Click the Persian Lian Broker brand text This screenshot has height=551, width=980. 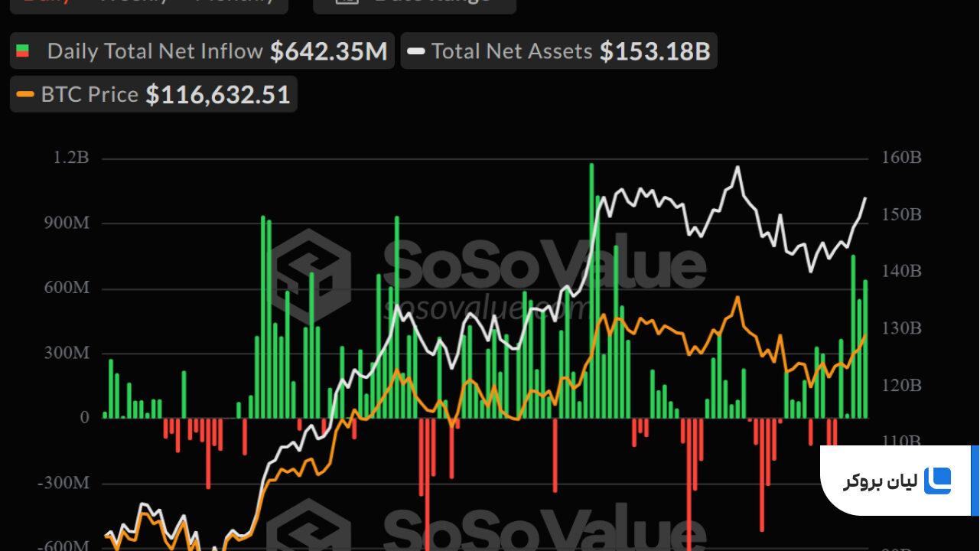[x=879, y=481]
